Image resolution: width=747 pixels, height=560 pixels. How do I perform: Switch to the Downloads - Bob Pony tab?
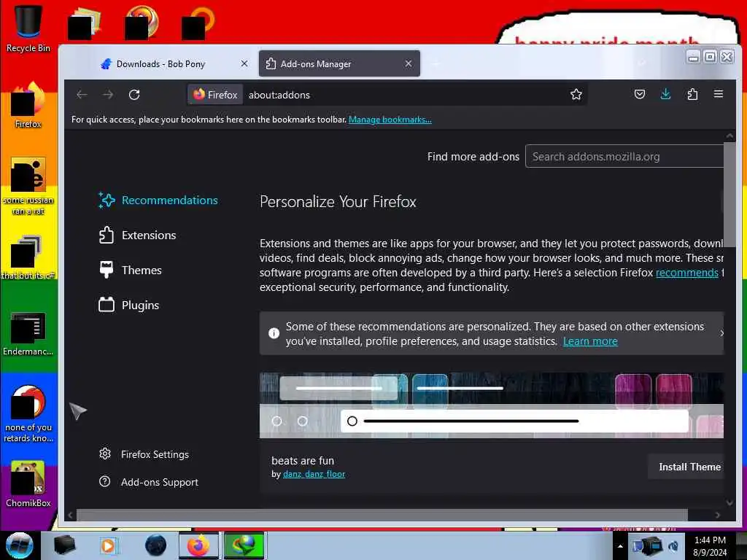click(174, 63)
